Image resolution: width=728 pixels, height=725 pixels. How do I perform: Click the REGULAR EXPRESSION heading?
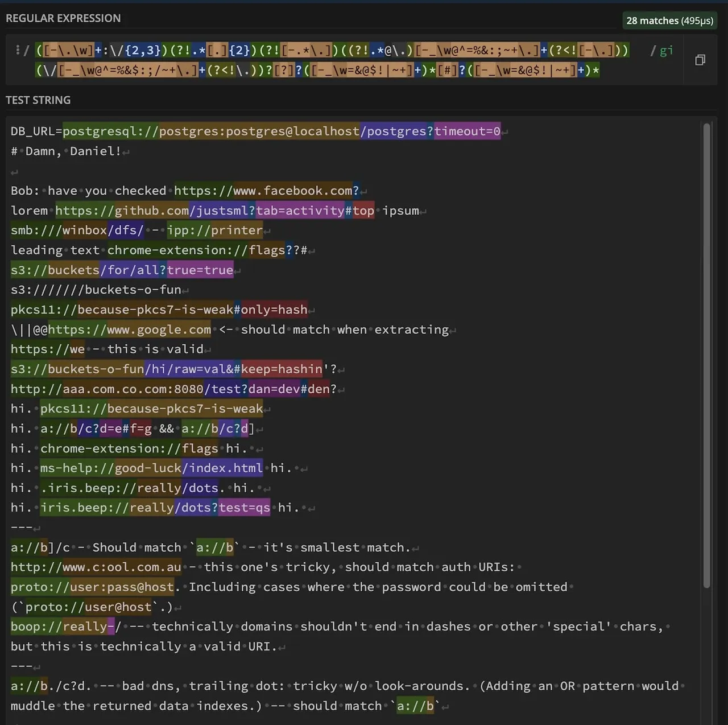[63, 18]
